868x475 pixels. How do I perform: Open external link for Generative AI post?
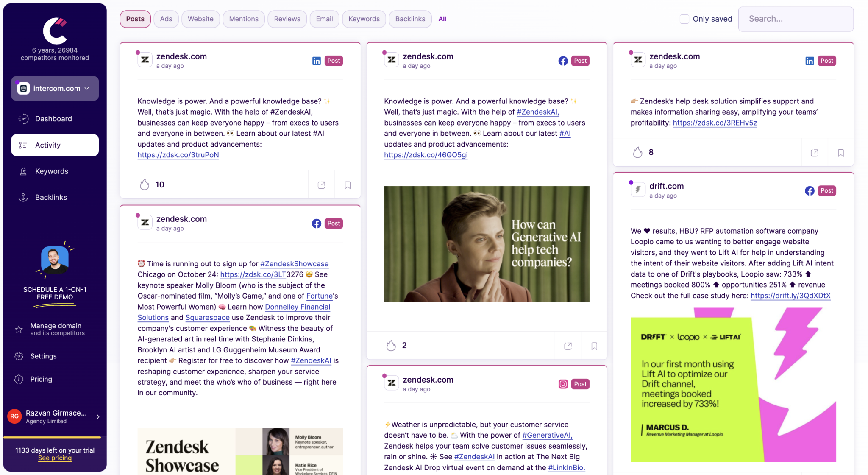[x=568, y=346]
